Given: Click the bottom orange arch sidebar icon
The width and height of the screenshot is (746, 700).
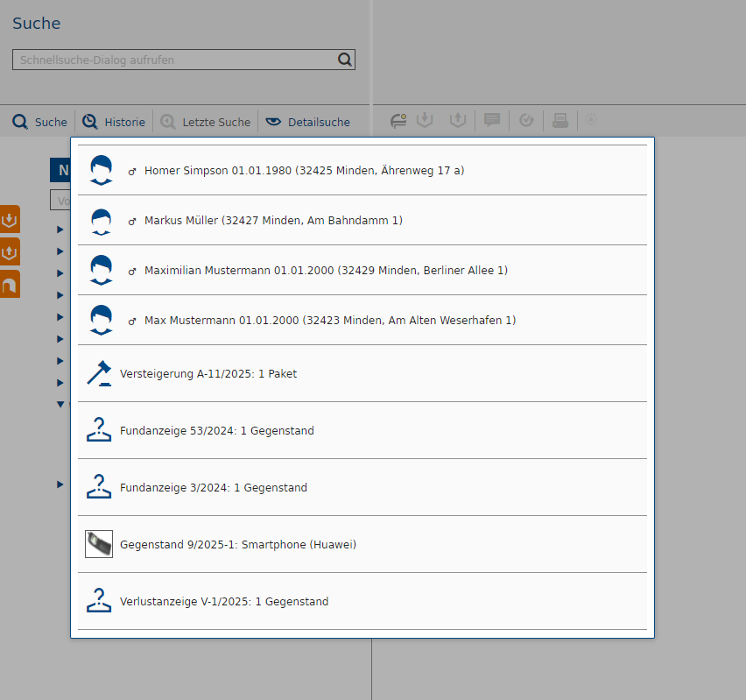Looking at the screenshot, I should 10,284.
